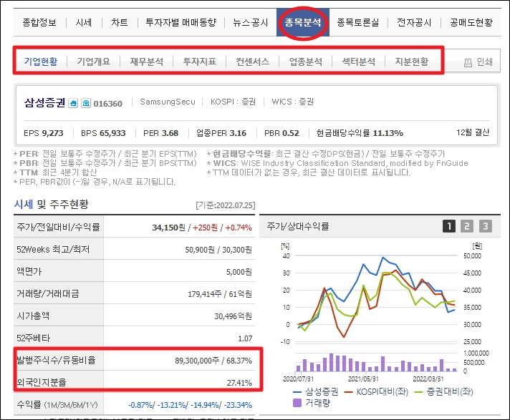Open the 지분현황 sub-tab
Viewport: 510px width, 420px height.
coord(412,62)
